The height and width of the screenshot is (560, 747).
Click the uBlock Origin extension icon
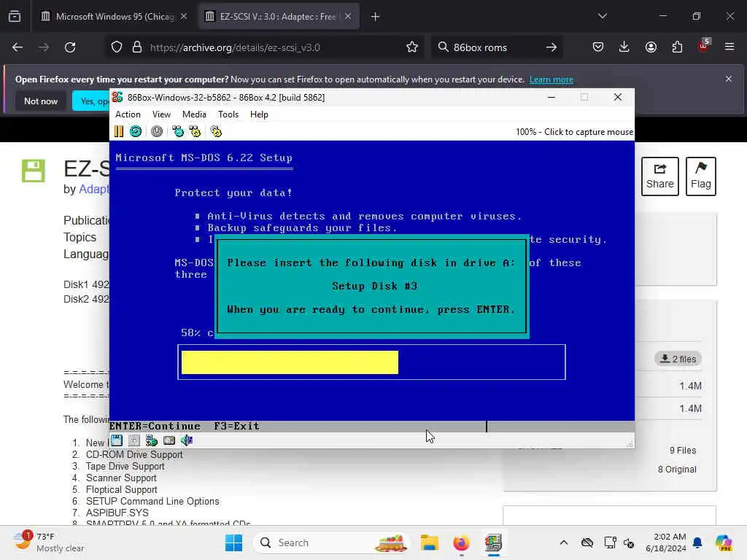703,46
